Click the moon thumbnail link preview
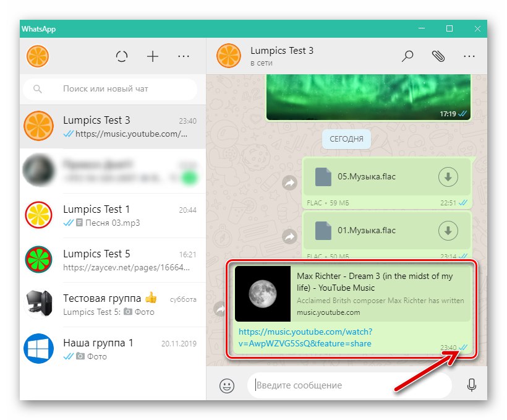 (263, 294)
